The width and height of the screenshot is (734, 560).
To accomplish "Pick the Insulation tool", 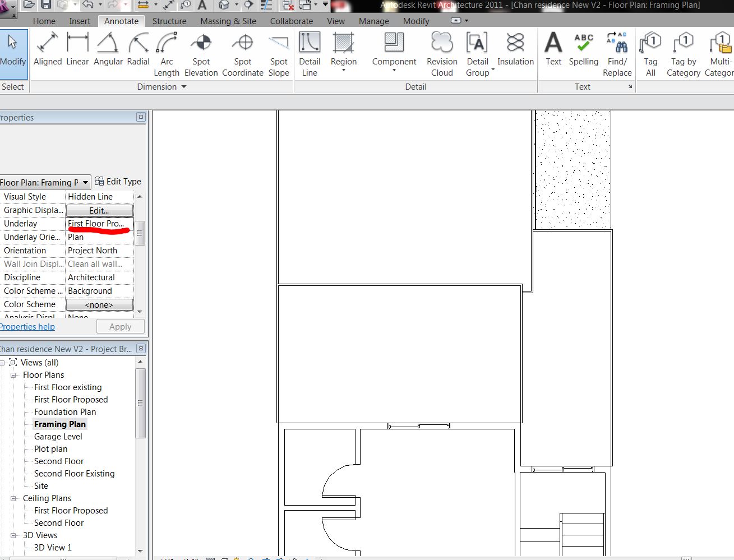I will (515, 50).
